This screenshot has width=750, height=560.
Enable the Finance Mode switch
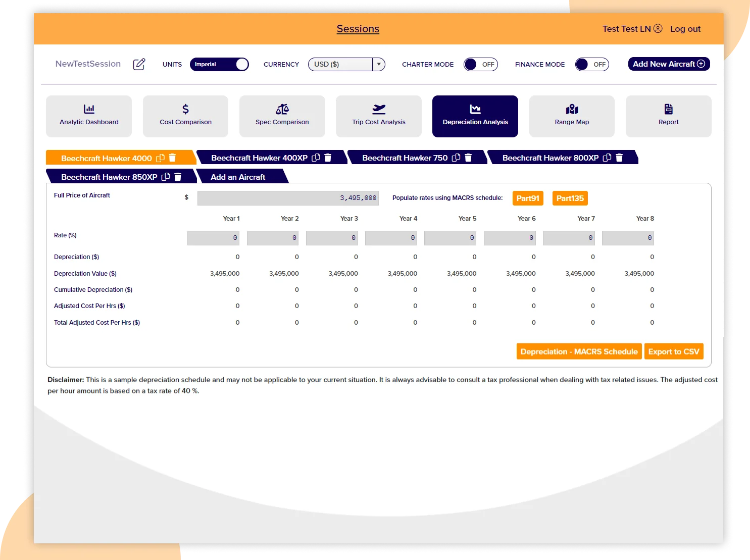pyautogui.click(x=592, y=64)
